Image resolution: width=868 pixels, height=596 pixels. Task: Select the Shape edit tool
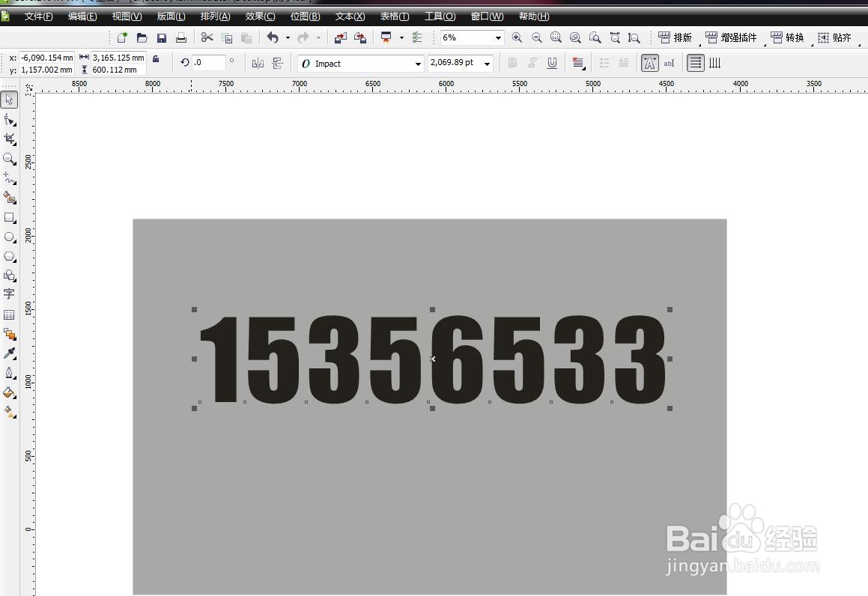(x=9, y=120)
